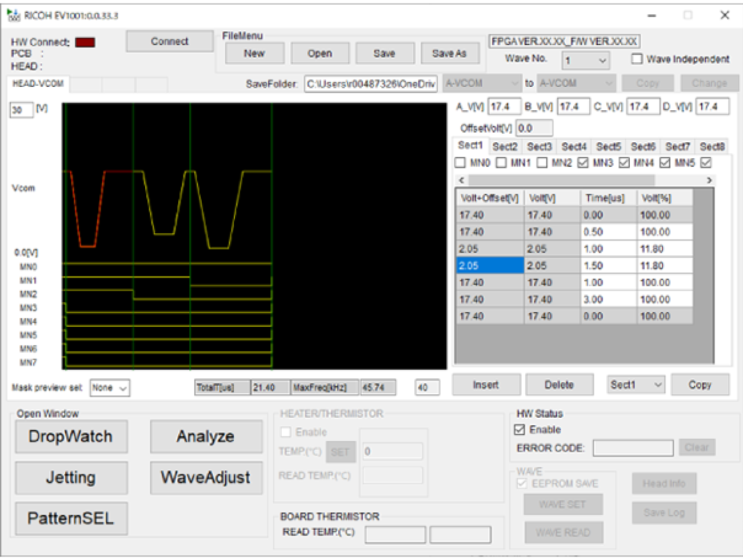The width and height of the screenshot is (743, 560).
Task: Create a new file with the New button
Action: pyautogui.click(x=254, y=53)
